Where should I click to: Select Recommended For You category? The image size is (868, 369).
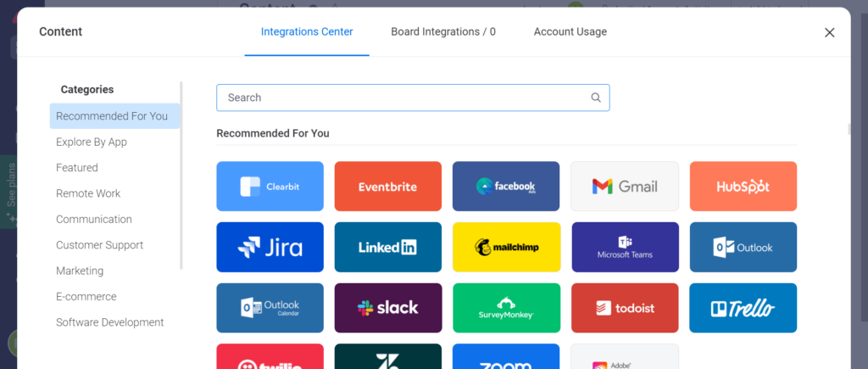114,116
